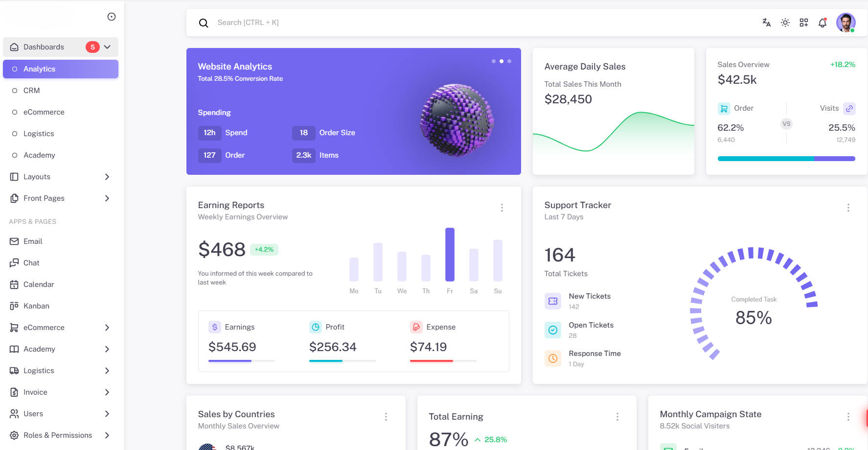Viewport: 868px width, 450px height.
Task: Expand the Layouts sidebar section
Action: coord(107,177)
